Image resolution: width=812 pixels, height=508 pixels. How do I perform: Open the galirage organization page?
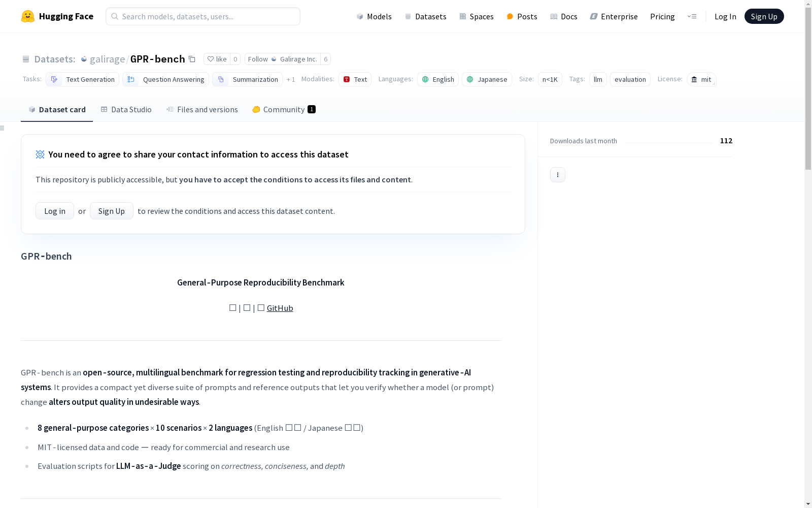click(x=107, y=59)
